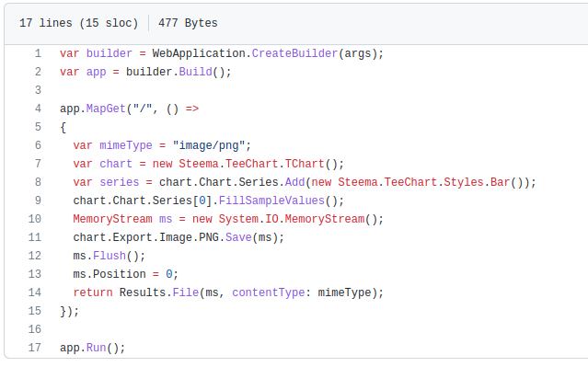Viewport: 588px width, 367px height.
Task: Click line number 4
Action: [x=38, y=109]
